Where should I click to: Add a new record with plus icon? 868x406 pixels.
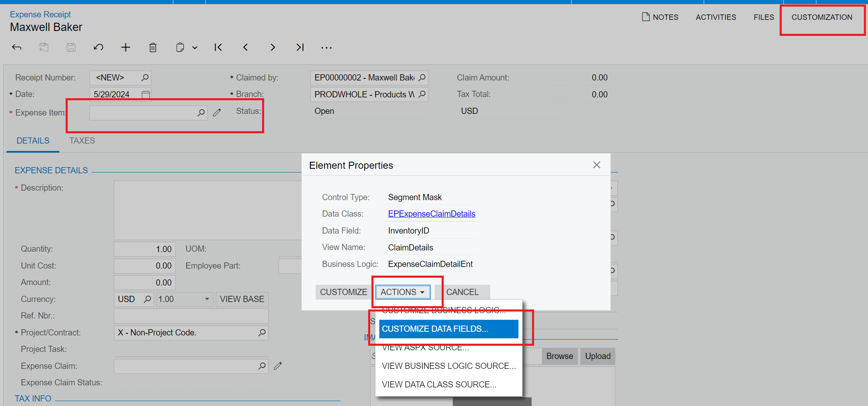click(125, 47)
